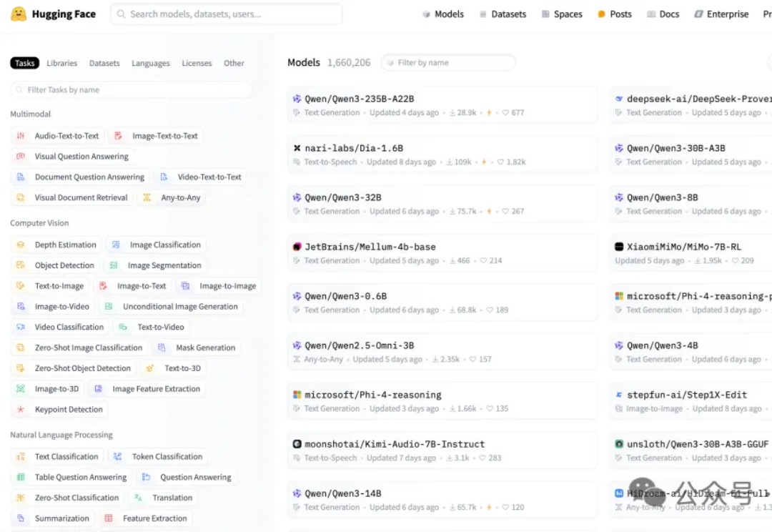Click the Summarization task icon
This screenshot has height=532, width=772.
(21, 518)
